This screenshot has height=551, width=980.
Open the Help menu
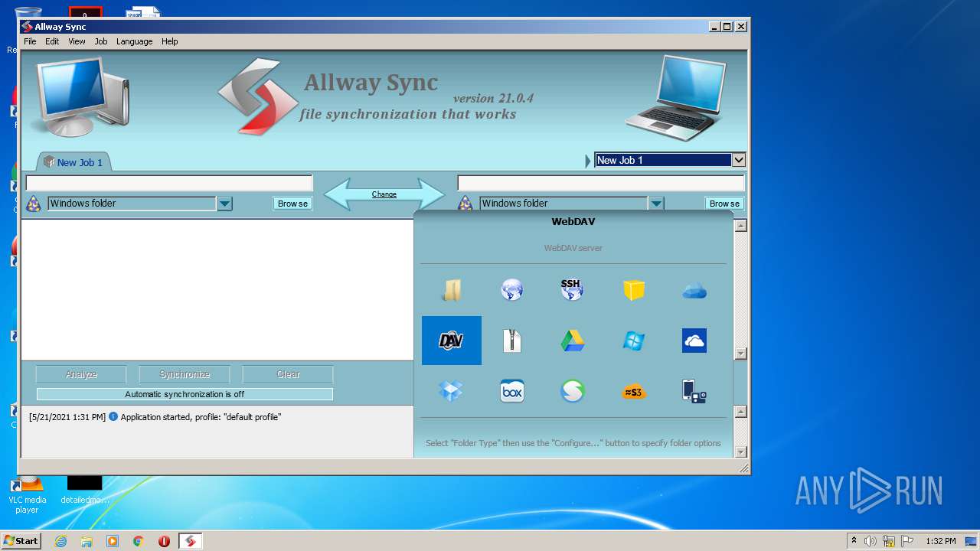pyautogui.click(x=170, y=41)
